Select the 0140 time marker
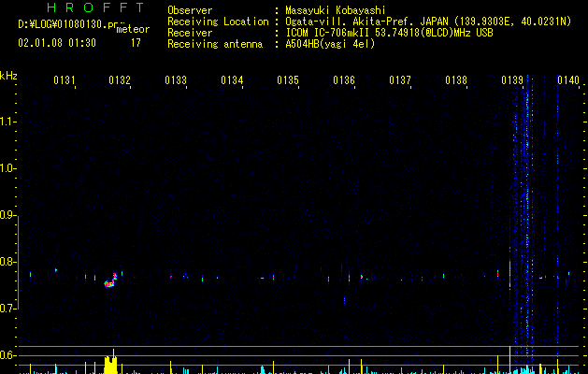 568,80
